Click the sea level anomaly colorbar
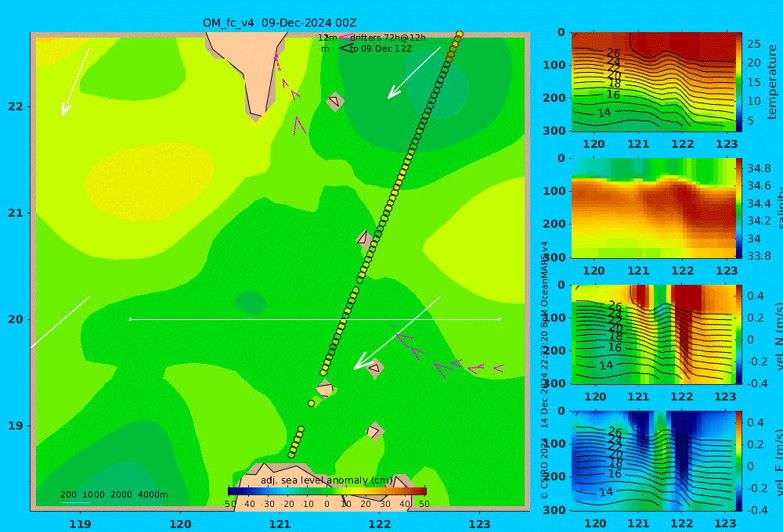The image size is (783, 532). click(x=327, y=491)
